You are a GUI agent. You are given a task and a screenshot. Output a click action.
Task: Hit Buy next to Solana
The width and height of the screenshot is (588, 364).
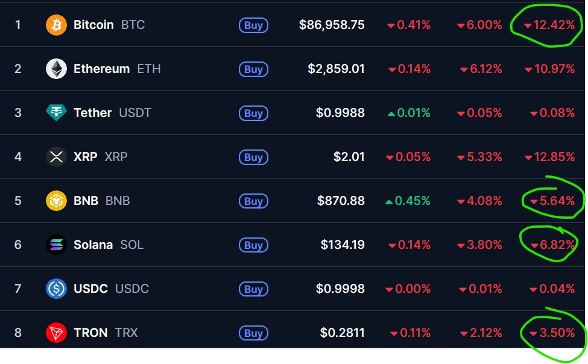[x=253, y=245]
